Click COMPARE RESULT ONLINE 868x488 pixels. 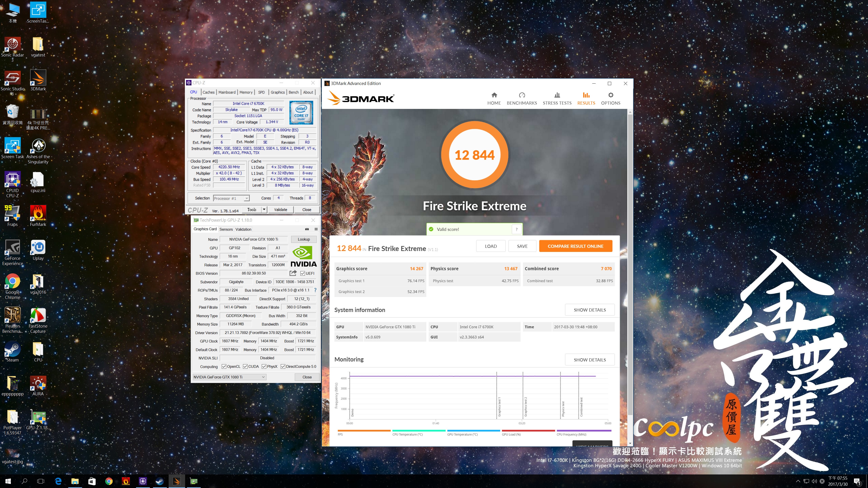(575, 246)
